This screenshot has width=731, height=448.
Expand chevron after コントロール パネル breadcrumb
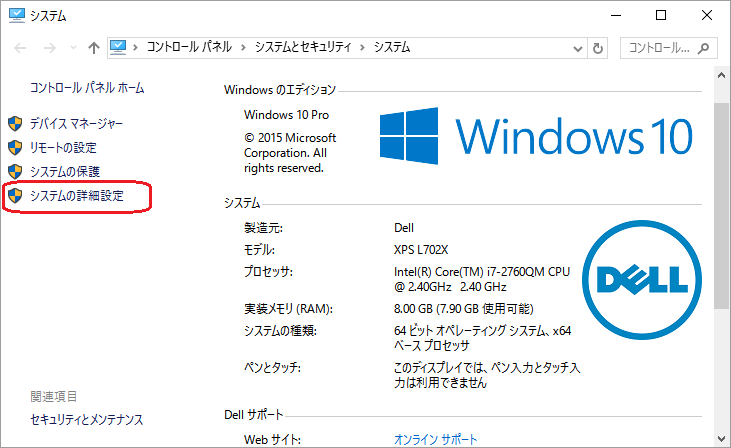click(243, 48)
